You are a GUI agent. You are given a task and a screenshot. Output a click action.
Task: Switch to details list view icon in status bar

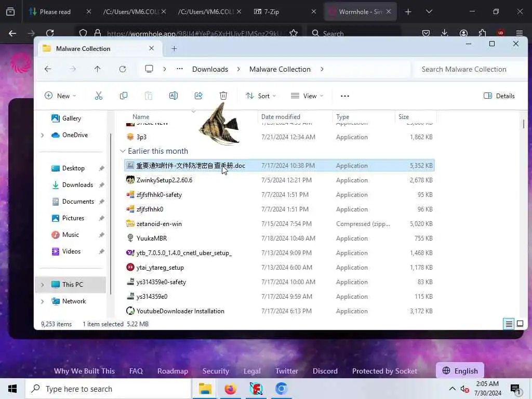[x=509, y=324]
